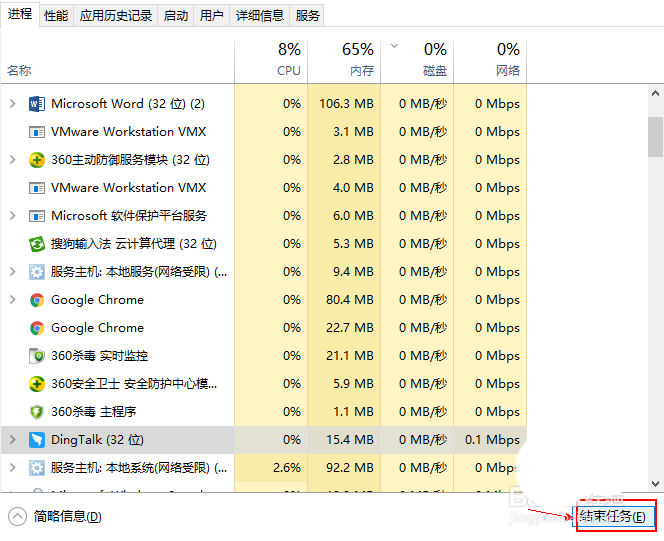Click the DingTalk process icon

[x=37, y=440]
